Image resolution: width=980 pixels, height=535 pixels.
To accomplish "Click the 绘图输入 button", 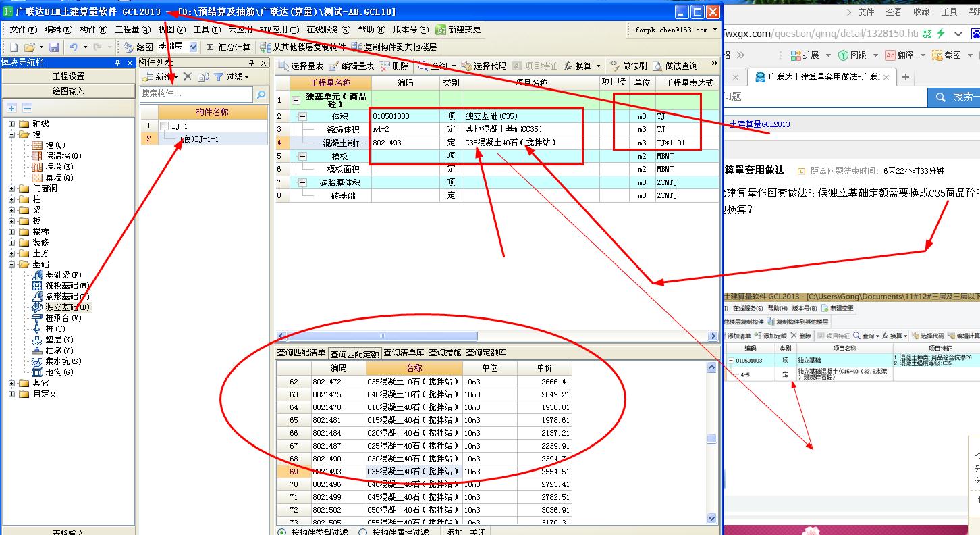I will click(68, 91).
